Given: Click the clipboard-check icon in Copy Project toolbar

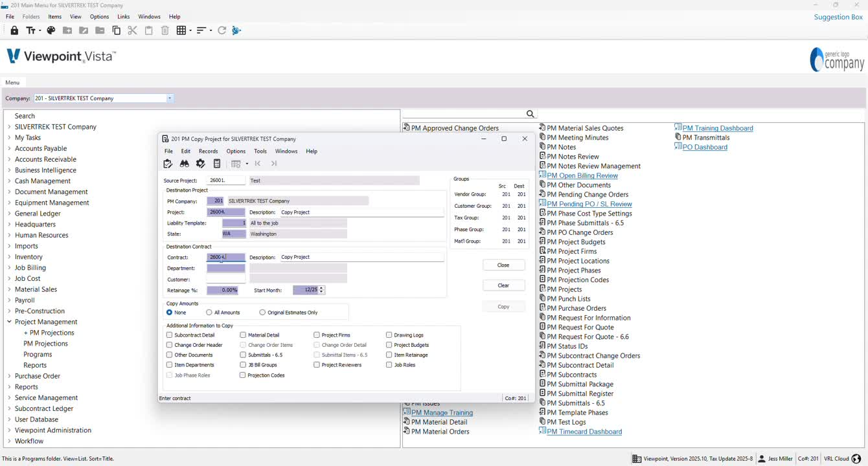Looking at the screenshot, I should click(168, 164).
